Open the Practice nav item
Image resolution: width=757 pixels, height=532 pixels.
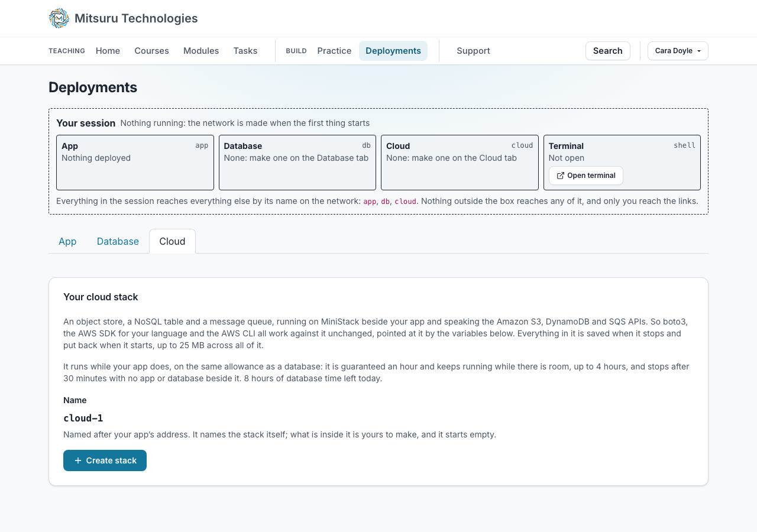coord(334,51)
